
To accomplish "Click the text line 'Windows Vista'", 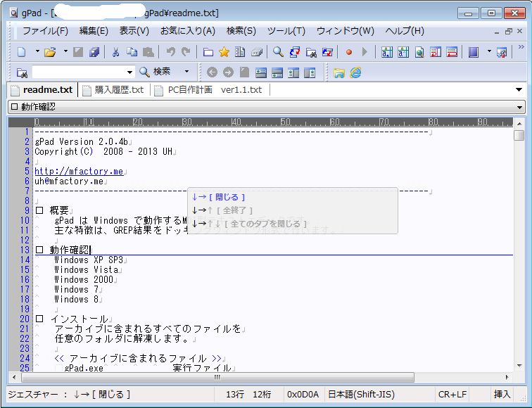I will pyautogui.click(x=86, y=270).
